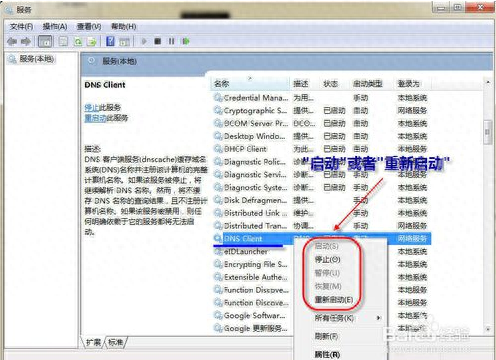The height and width of the screenshot is (360, 496).
Task: Expand 所有任务(K) submenu arrow
Action: [379, 318]
